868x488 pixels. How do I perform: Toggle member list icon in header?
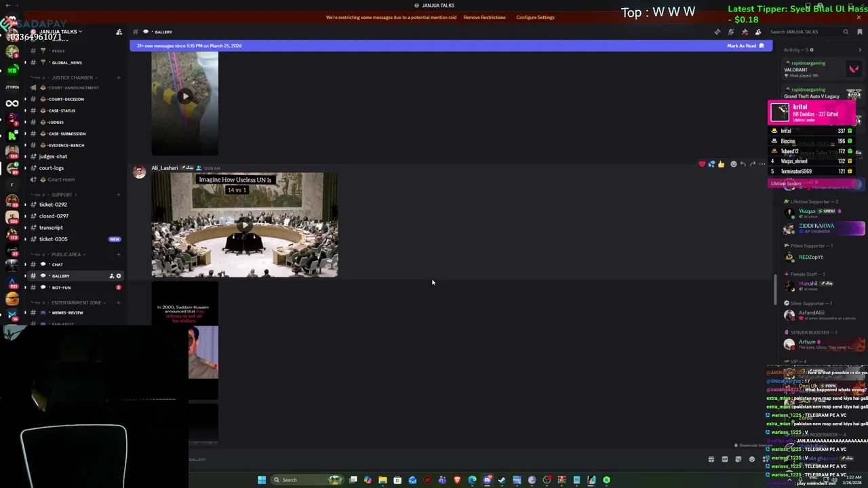click(758, 32)
